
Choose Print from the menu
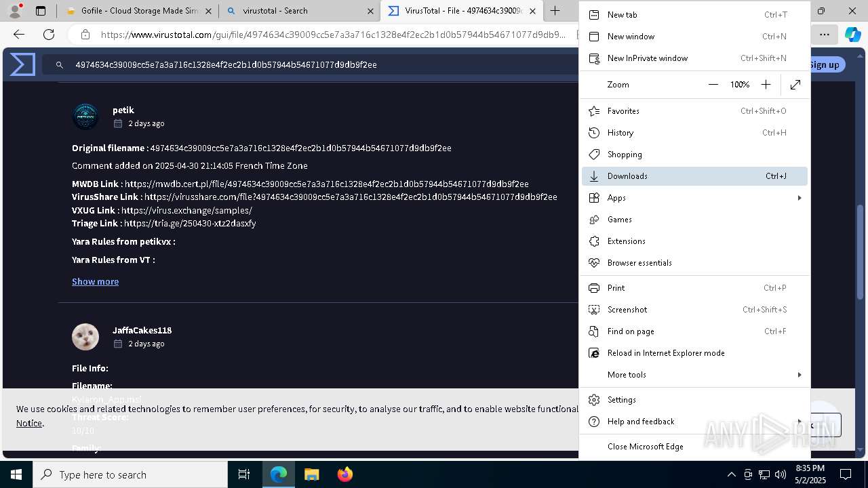pyautogui.click(x=694, y=288)
